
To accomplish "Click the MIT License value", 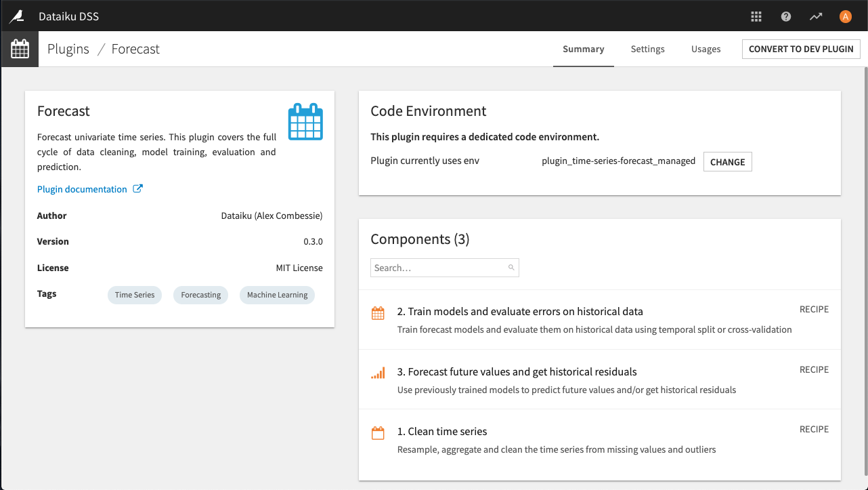I will pyautogui.click(x=299, y=268).
